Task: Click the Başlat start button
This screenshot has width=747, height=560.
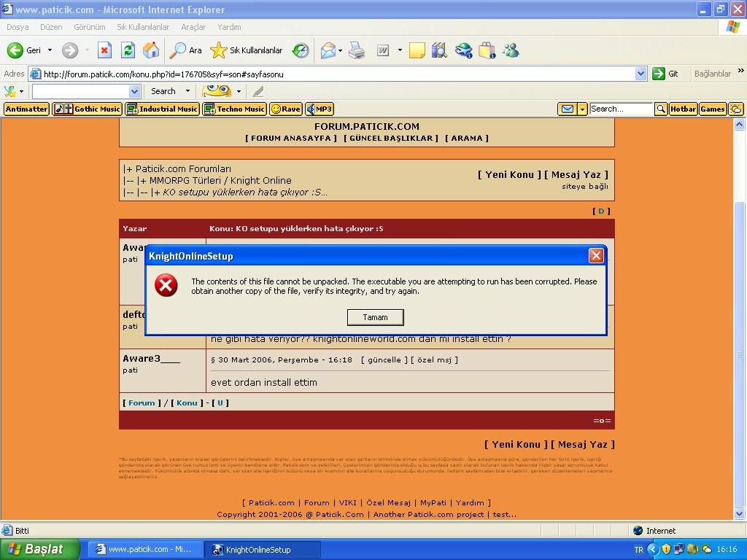Action: click(x=36, y=549)
